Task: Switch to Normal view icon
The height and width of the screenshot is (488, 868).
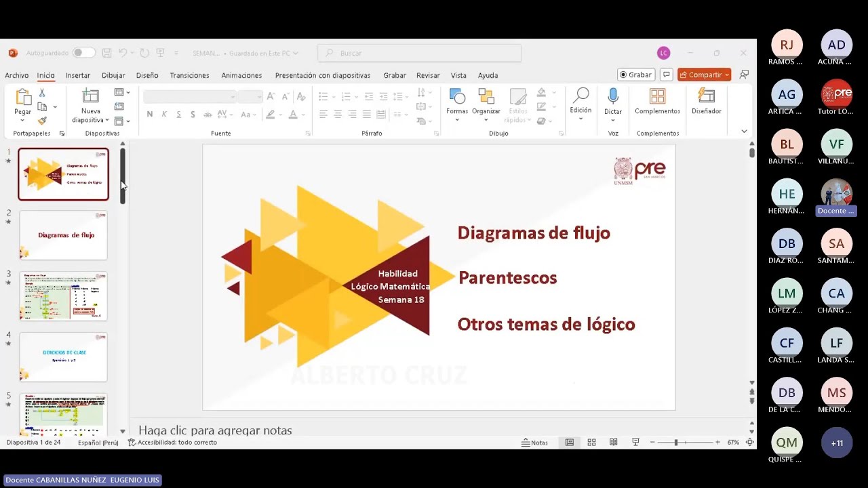Action: 570,443
